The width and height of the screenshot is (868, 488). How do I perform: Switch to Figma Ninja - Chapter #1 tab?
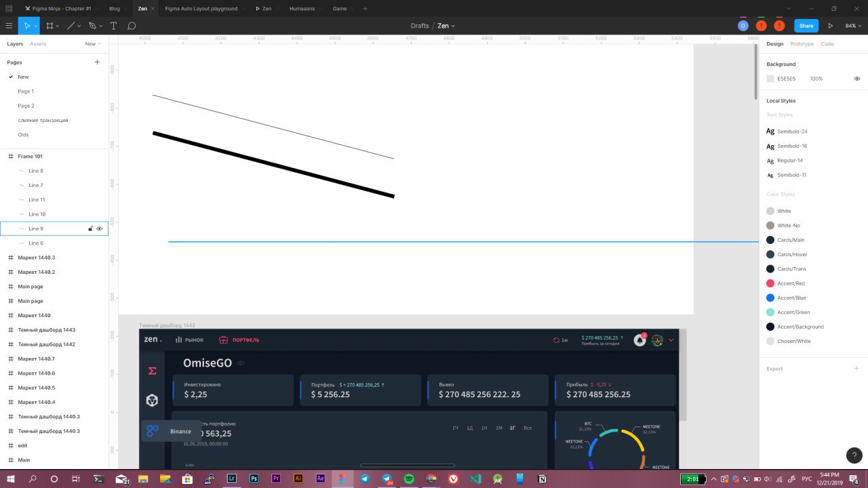click(57, 9)
